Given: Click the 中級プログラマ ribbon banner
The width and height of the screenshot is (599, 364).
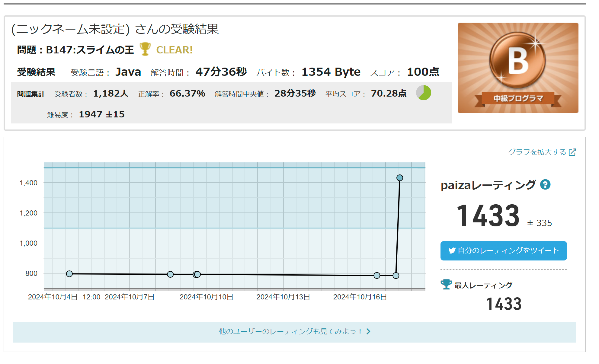Looking at the screenshot, I should (x=518, y=99).
